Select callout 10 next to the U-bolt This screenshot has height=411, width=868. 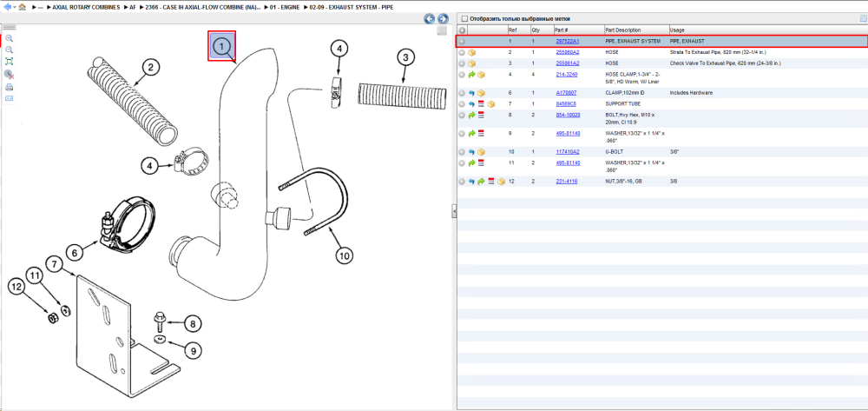click(345, 255)
